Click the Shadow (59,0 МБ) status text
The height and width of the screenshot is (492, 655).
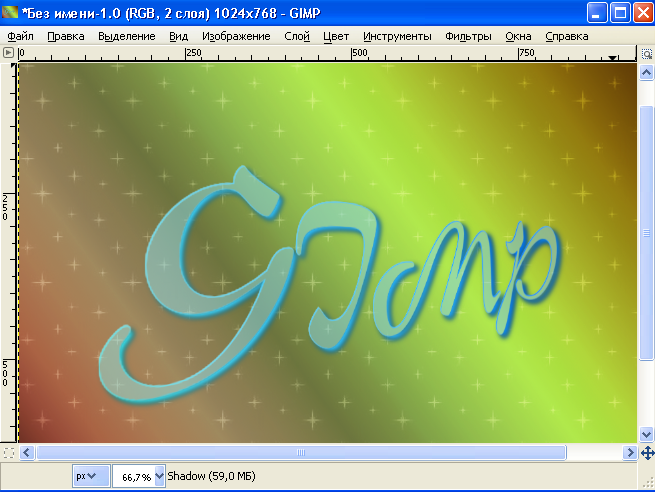[x=211, y=476]
